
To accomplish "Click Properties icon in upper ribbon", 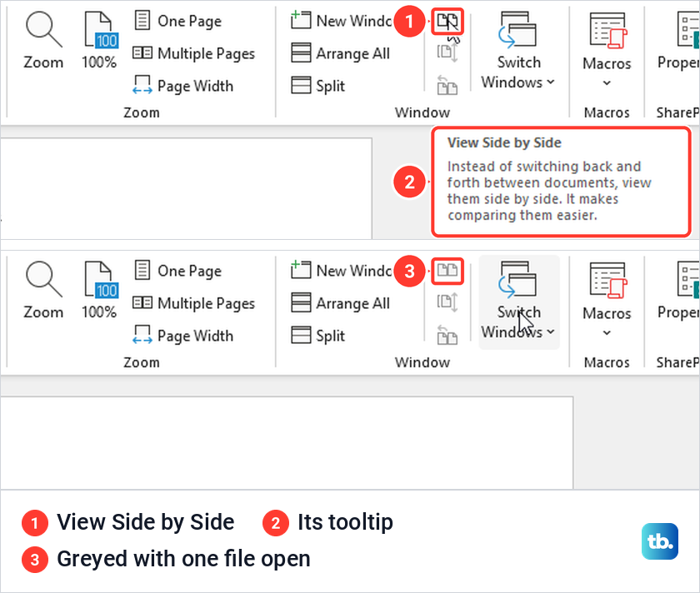I will point(679,41).
